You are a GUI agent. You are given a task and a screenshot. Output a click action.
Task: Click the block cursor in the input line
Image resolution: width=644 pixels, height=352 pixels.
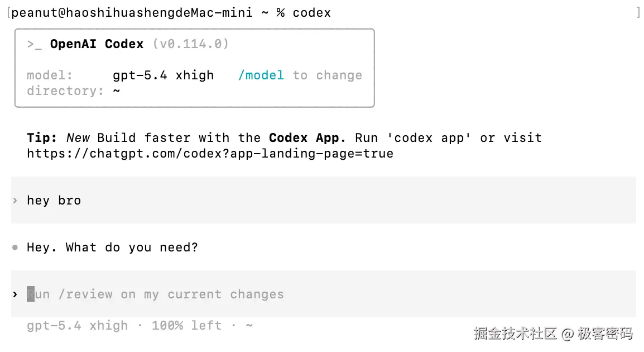coord(31,294)
